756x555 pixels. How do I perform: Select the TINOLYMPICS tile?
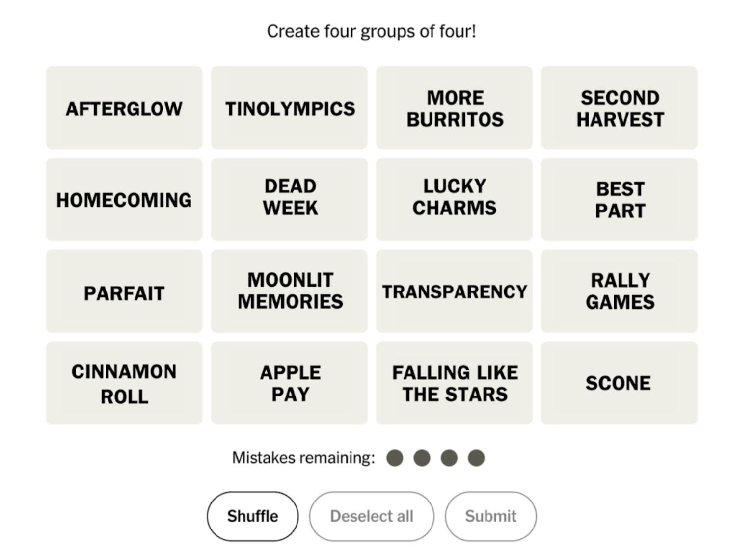(x=289, y=108)
